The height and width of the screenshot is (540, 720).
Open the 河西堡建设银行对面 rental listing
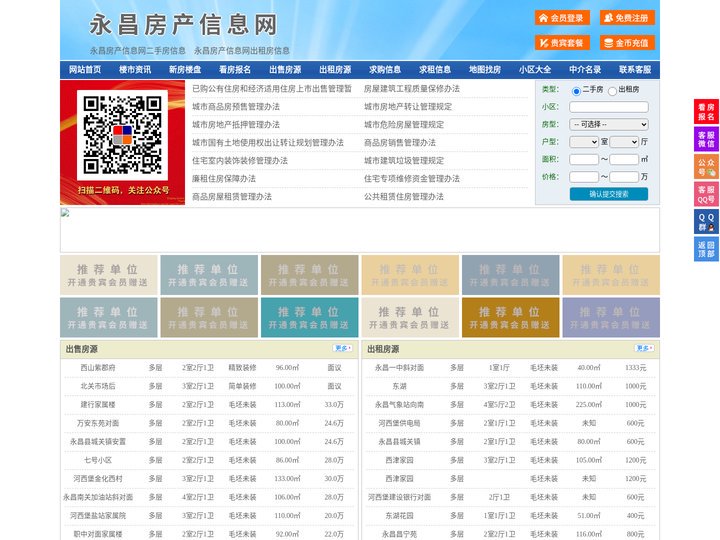[x=399, y=497]
